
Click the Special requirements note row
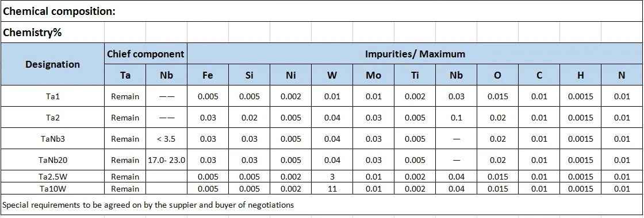click(321, 204)
